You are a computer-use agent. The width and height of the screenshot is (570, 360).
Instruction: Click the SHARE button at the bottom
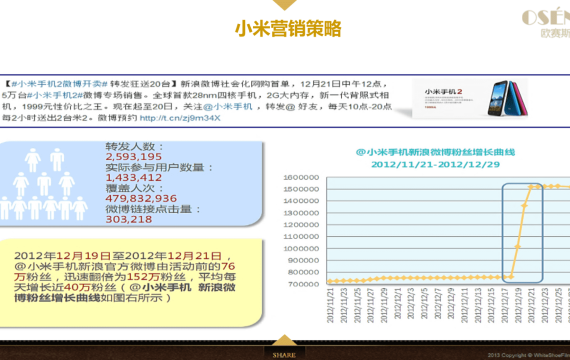click(284, 355)
